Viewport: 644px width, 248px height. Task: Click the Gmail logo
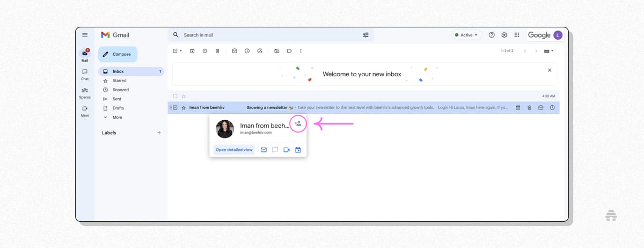pyautogui.click(x=115, y=35)
